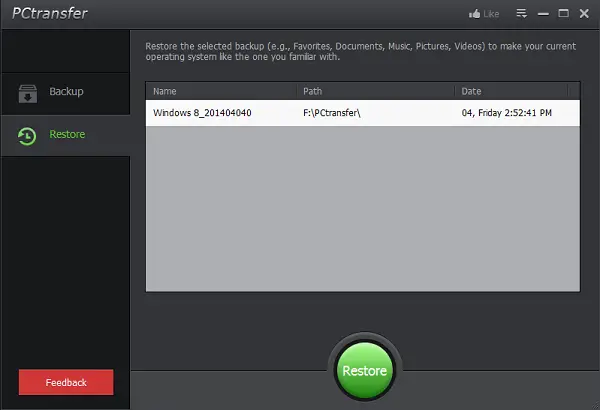Close the PCtransfer window

tap(584, 14)
